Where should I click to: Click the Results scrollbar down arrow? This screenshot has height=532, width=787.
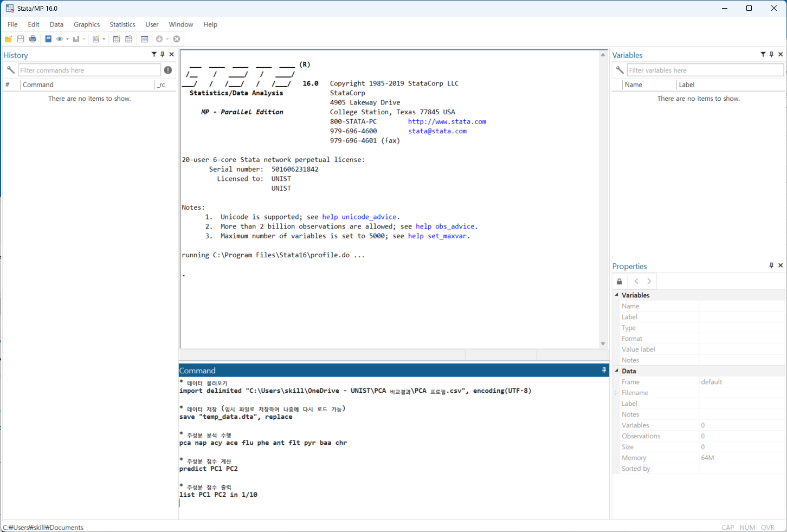(603, 343)
